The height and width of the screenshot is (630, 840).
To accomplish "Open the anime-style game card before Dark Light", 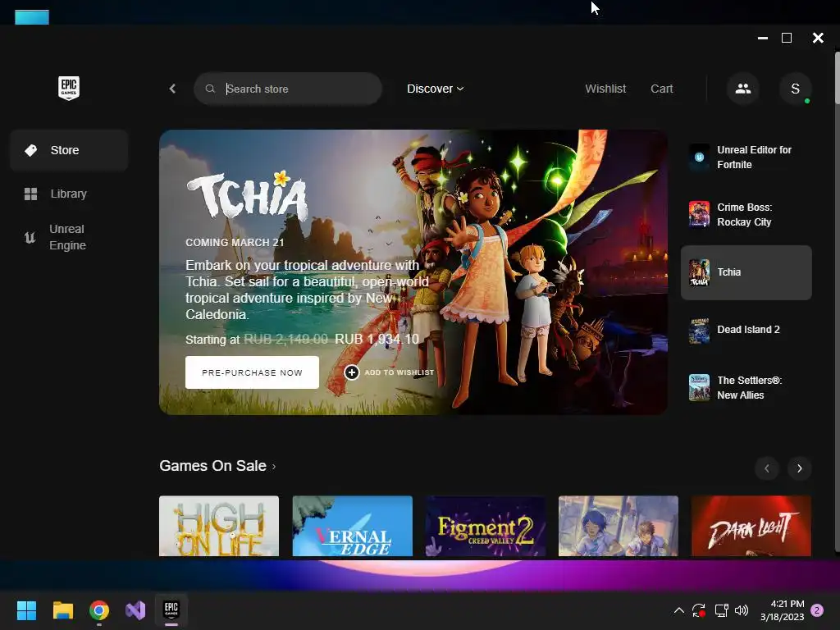I will coord(619,526).
